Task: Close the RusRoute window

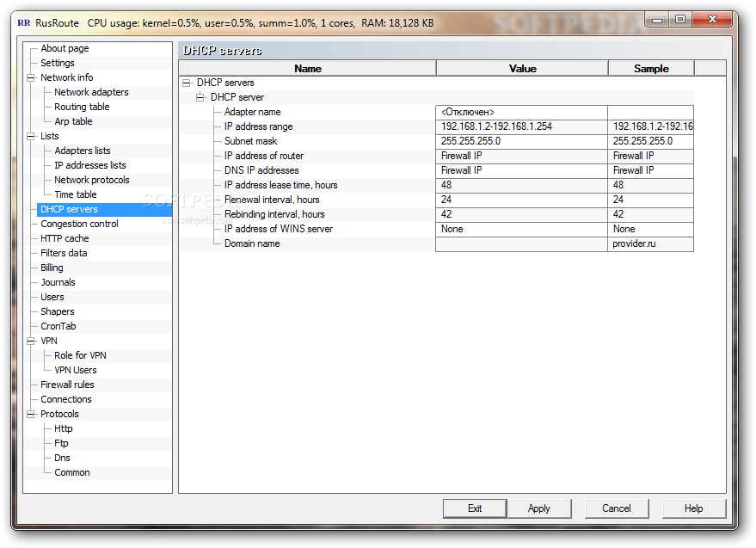Action: pyautogui.click(x=712, y=19)
